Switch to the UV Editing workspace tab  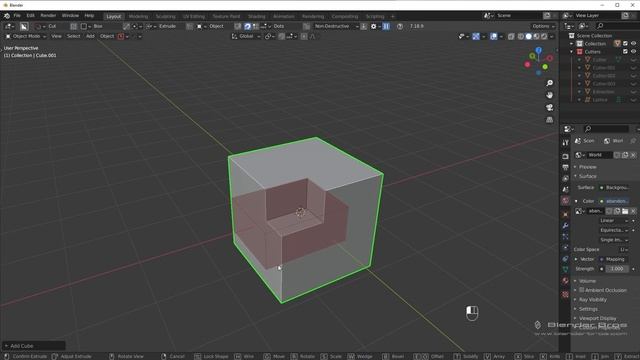pyautogui.click(x=194, y=16)
